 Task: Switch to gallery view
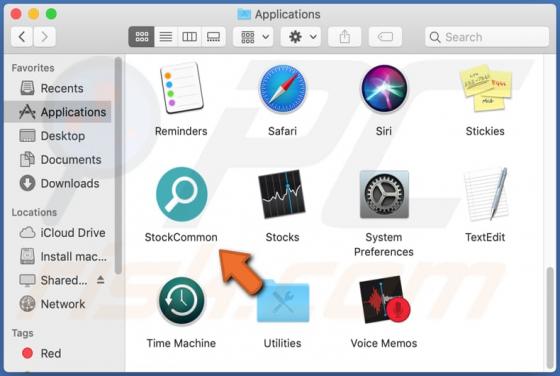[x=214, y=37]
